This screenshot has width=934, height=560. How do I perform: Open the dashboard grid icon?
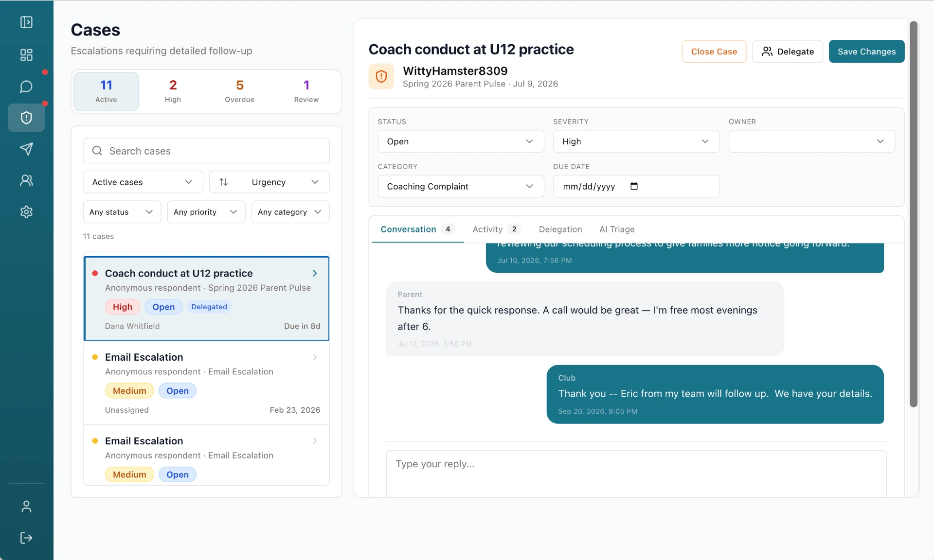(26, 55)
